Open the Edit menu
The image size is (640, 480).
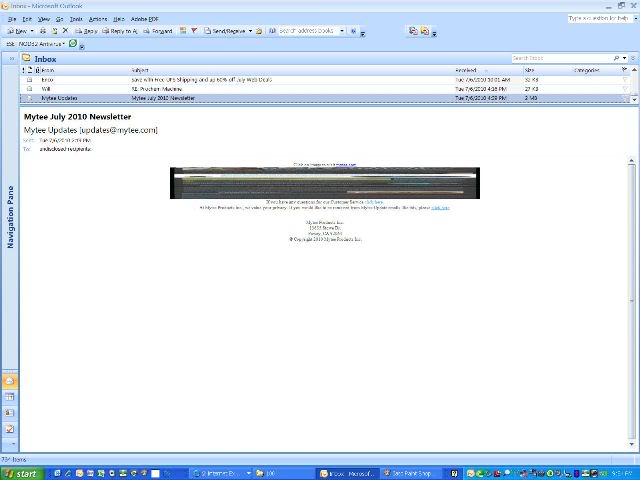point(27,19)
